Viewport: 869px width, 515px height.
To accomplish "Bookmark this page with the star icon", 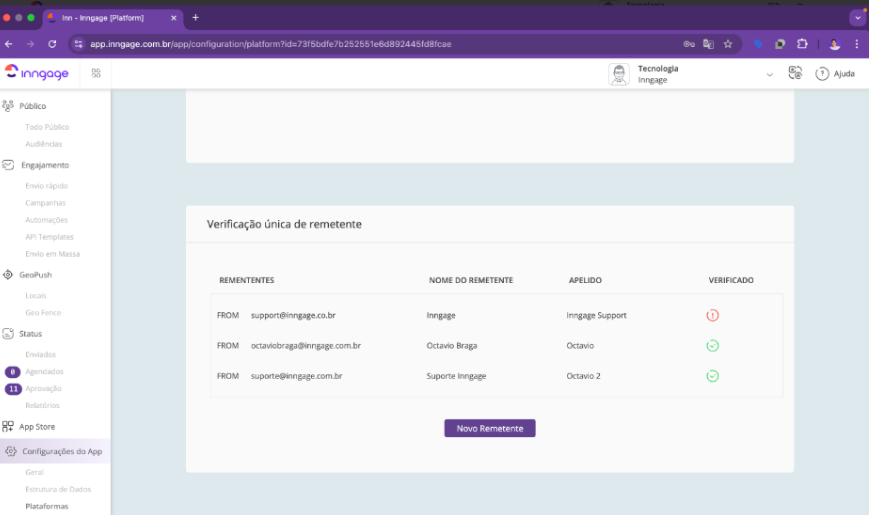I will pyautogui.click(x=728, y=44).
